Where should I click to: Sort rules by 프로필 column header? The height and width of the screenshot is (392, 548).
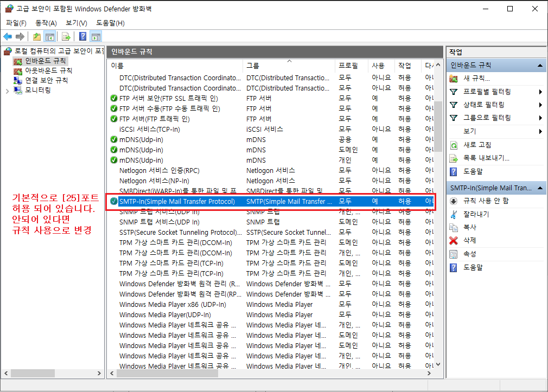coord(351,66)
